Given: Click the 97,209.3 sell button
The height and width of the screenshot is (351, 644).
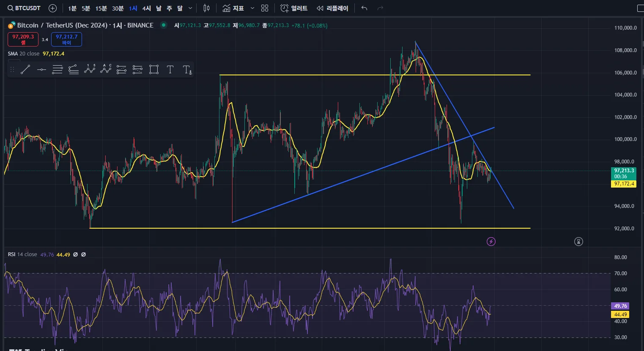Looking at the screenshot, I should pos(23,39).
